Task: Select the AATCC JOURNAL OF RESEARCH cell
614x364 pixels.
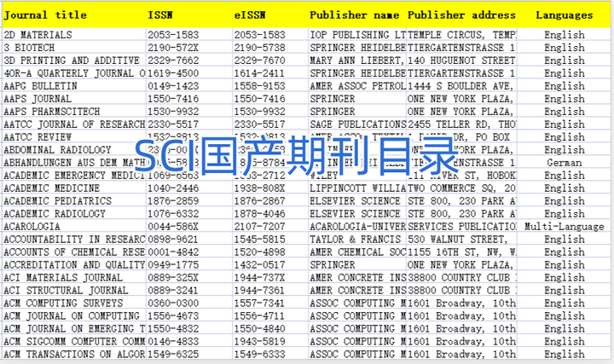Action: click(x=74, y=124)
